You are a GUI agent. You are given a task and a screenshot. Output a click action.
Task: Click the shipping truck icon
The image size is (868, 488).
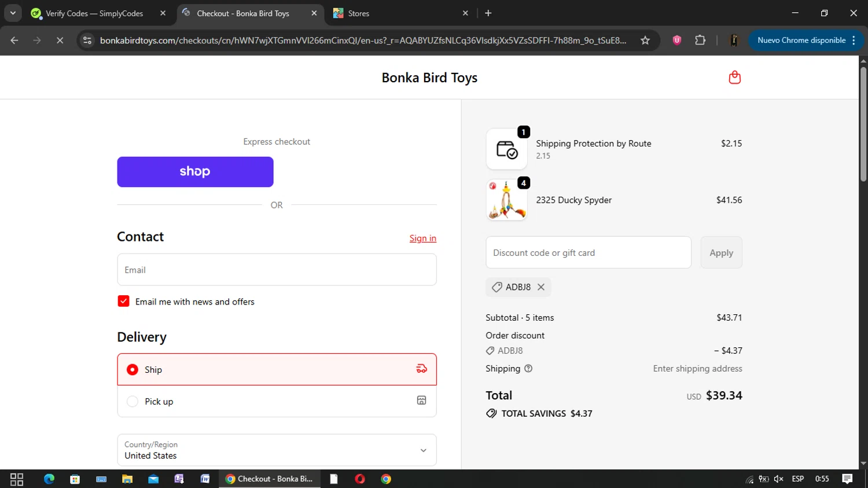pos(422,369)
